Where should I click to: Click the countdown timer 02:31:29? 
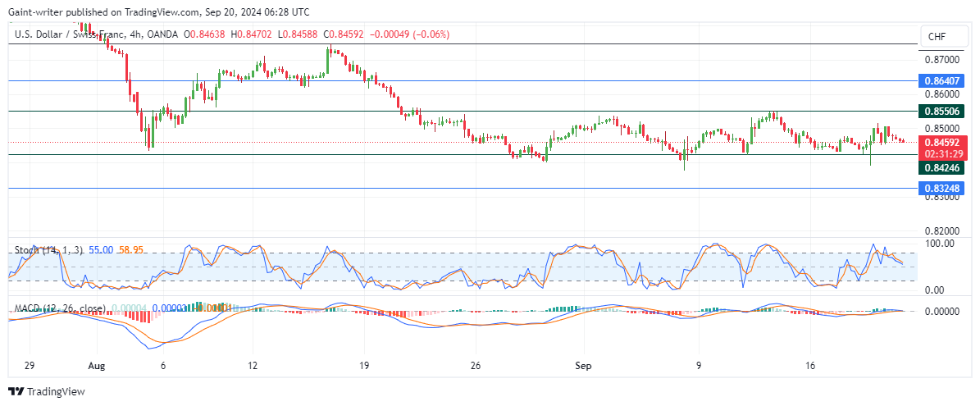tap(945, 153)
